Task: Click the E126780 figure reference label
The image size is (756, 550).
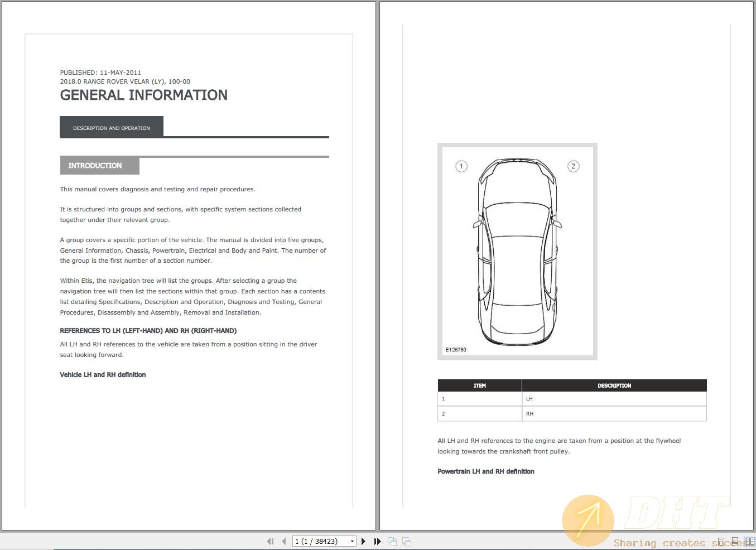Action: [x=456, y=350]
